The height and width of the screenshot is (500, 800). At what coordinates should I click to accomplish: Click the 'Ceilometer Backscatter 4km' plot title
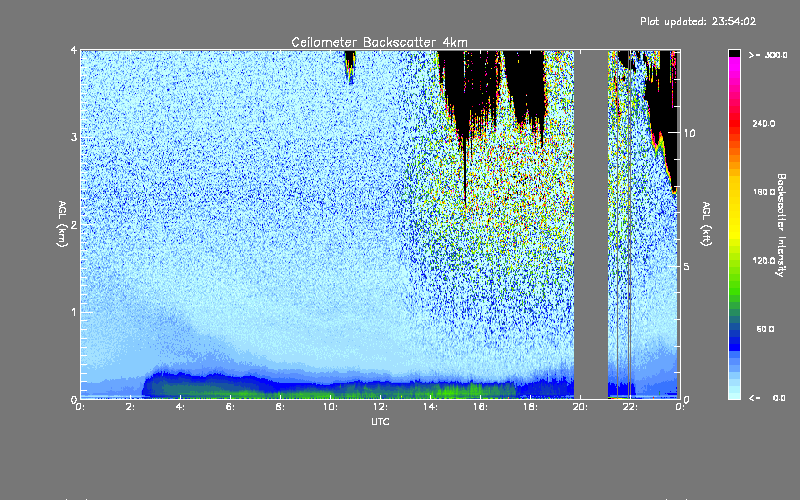pyautogui.click(x=379, y=42)
